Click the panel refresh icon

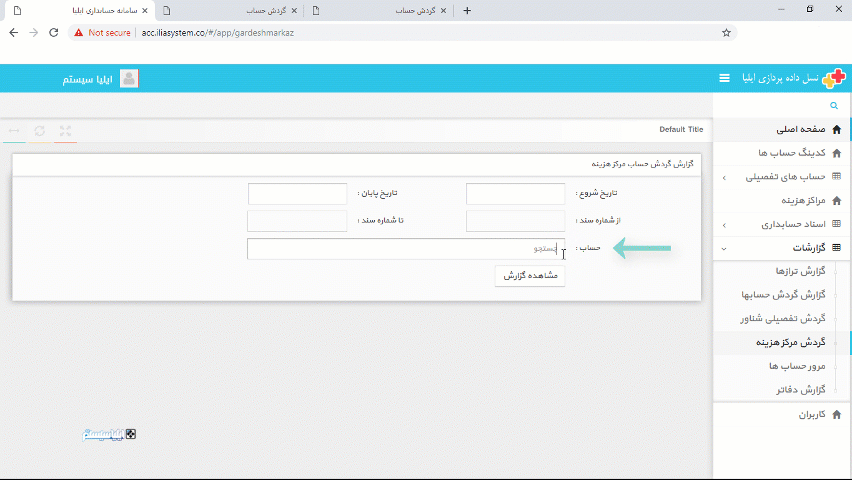[40, 130]
